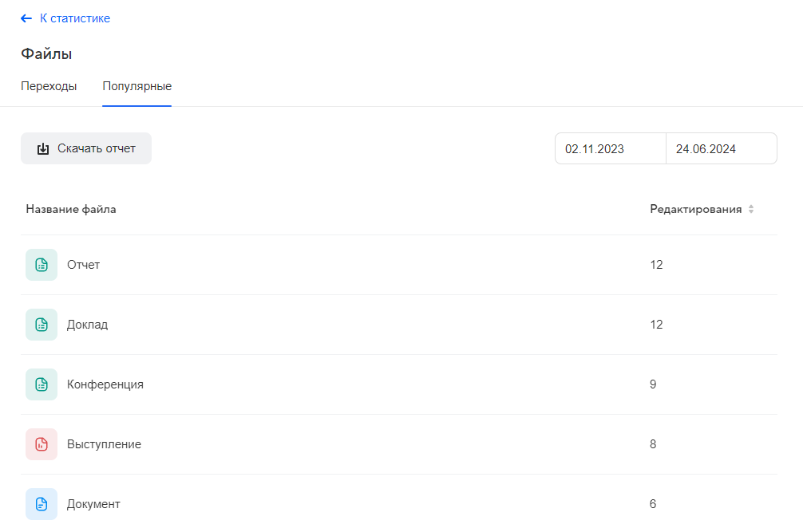The height and width of the screenshot is (532, 803).
Task: Click the green spreadsheet icon for Отчет
Action: (42, 265)
